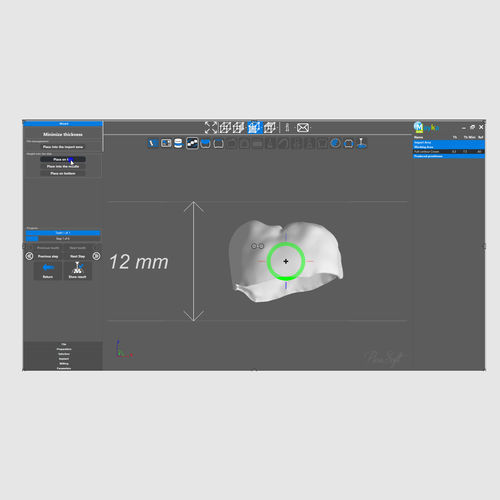This screenshot has height=500, width=500.
Task: Click the blue joystick milling icon
Action: point(362,143)
